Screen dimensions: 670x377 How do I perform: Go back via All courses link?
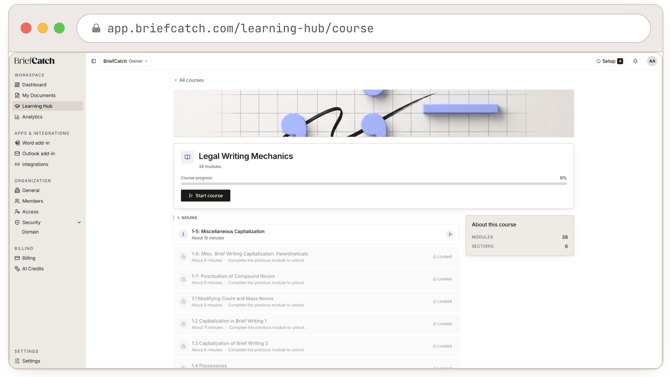point(189,80)
